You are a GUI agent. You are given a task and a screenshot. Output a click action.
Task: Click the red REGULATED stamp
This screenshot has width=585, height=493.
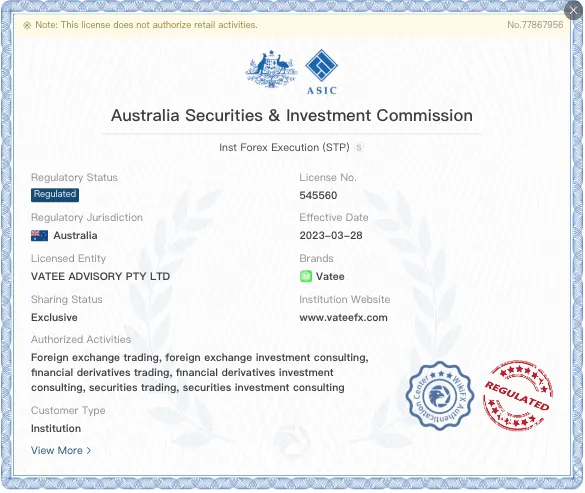pos(517,396)
